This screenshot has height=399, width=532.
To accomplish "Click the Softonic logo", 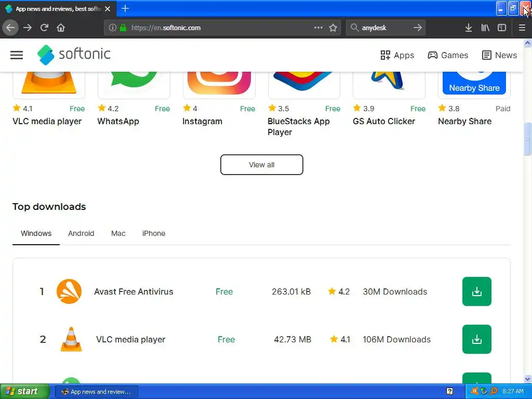I will click(x=74, y=55).
